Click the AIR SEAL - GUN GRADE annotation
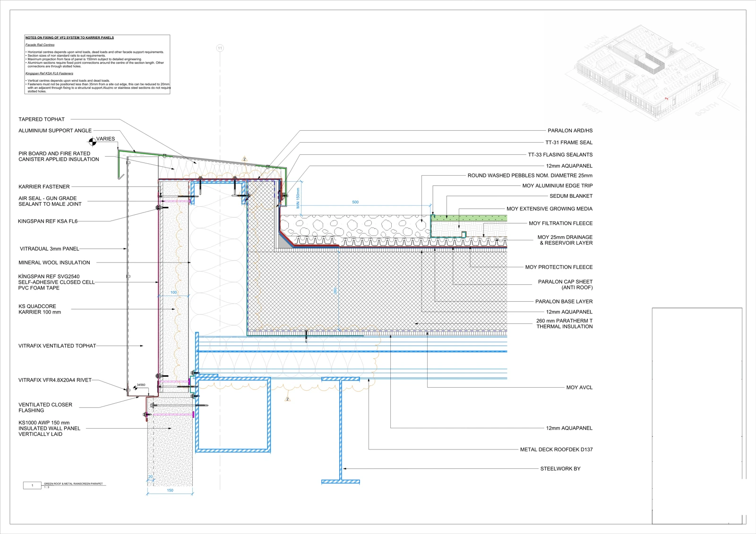 50,201
